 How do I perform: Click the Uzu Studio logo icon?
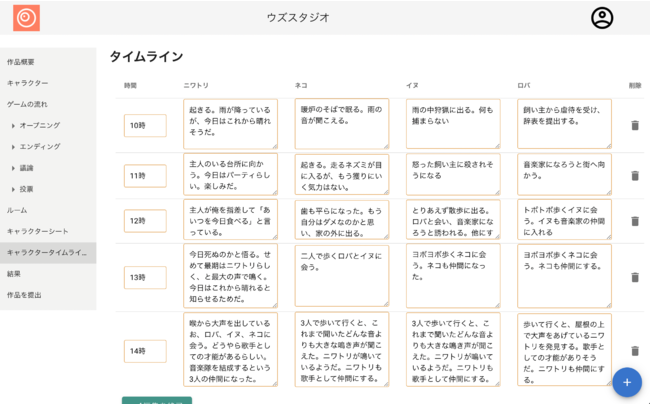tap(26, 18)
